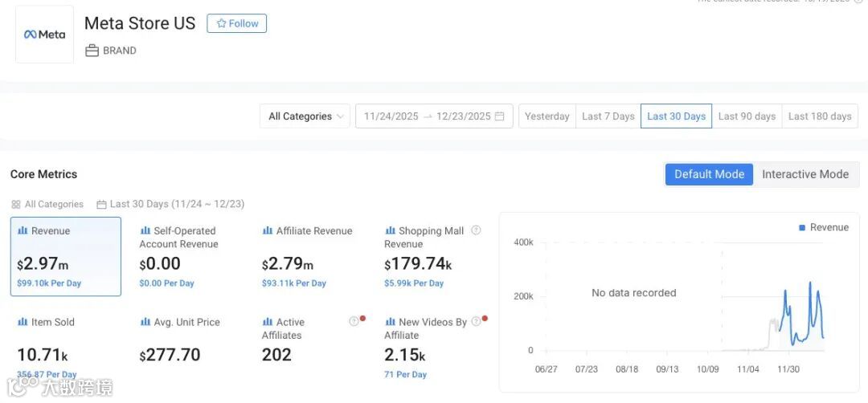Select the Last 30 Days tab
868x403 pixels.
677,116
